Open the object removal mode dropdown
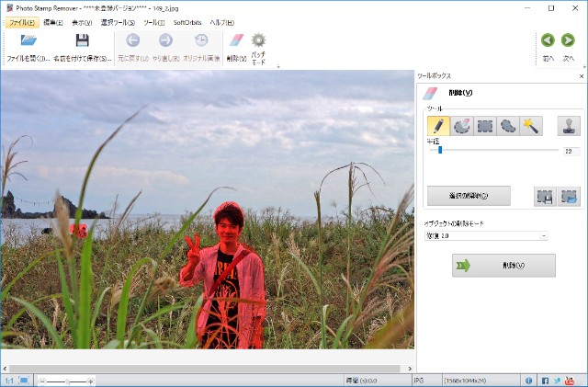 click(x=486, y=235)
